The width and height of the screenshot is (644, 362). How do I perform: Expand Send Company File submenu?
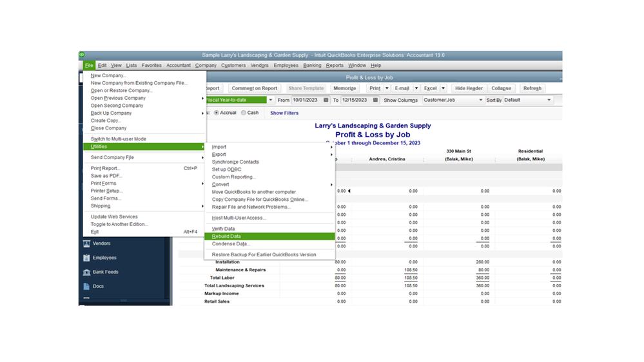coord(144,157)
